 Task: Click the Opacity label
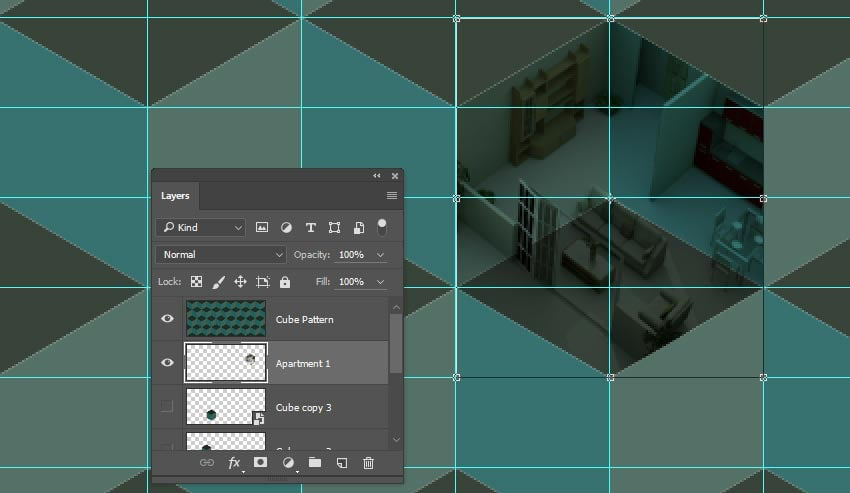click(312, 254)
